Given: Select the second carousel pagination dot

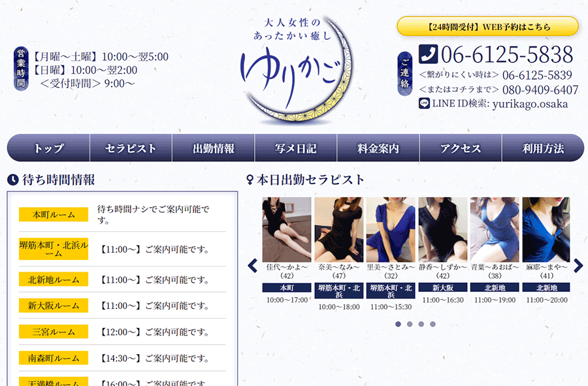Looking at the screenshot, I should [x=410, y=324].
